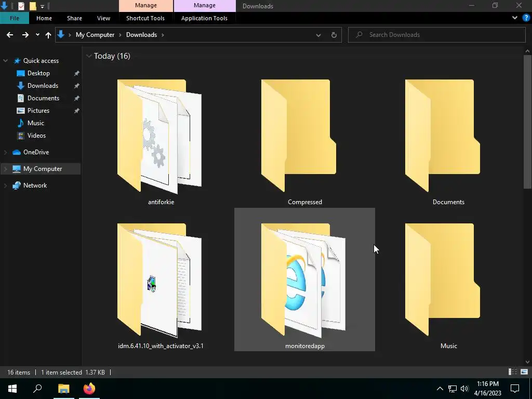Click the Properties quick access toolbar icon
The width and height of the screenshot is (532, 399).
tap(21, 6)
